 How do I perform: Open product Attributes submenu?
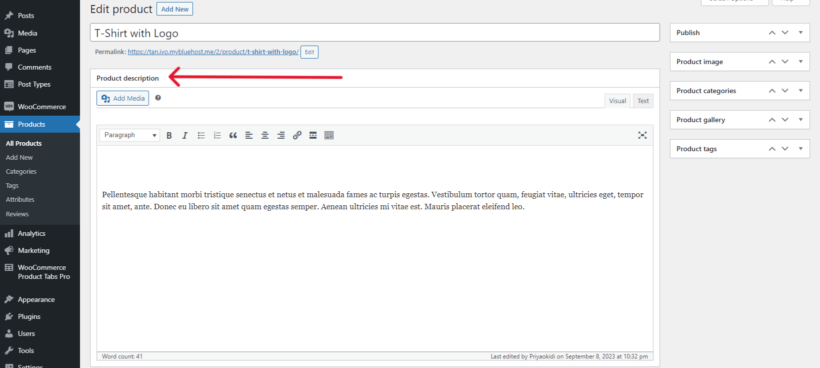point(20,200)
